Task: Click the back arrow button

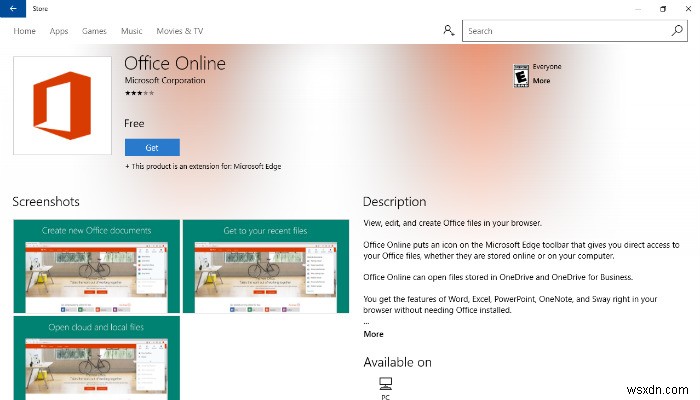Action: [13, 8]
